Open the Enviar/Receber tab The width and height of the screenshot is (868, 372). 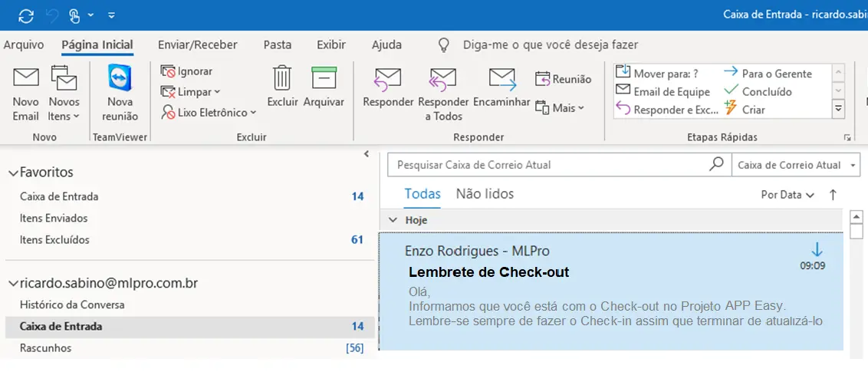tap(198, 44)
